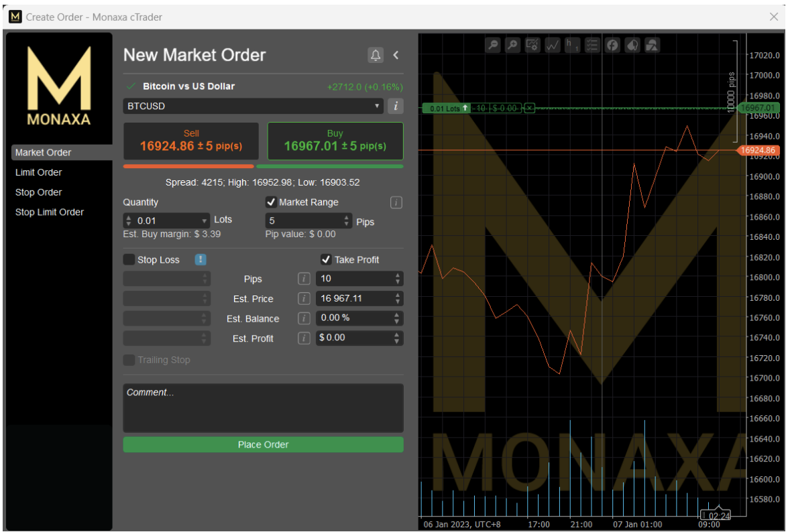
Task: Zoom in on the chart
Action: coord(512,46)
